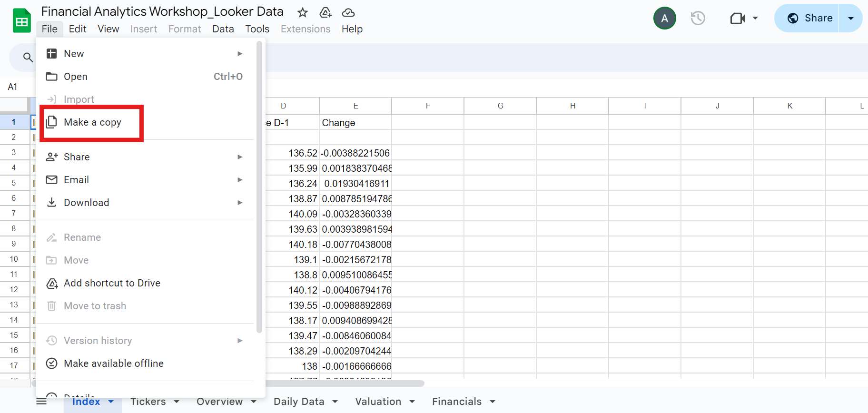Open the Insert menu
868x413 pixels.
click(144, 29)
